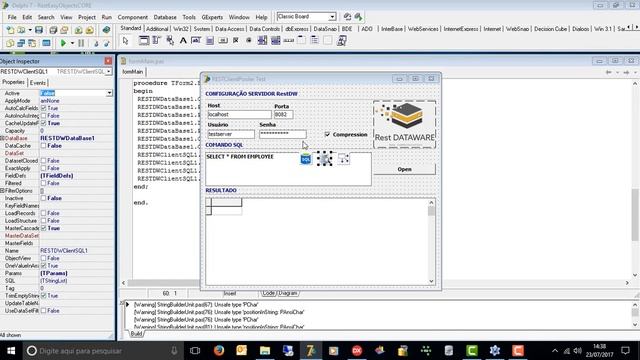Select the Edit box component icon
640x360 pixels.
[196, 40]
